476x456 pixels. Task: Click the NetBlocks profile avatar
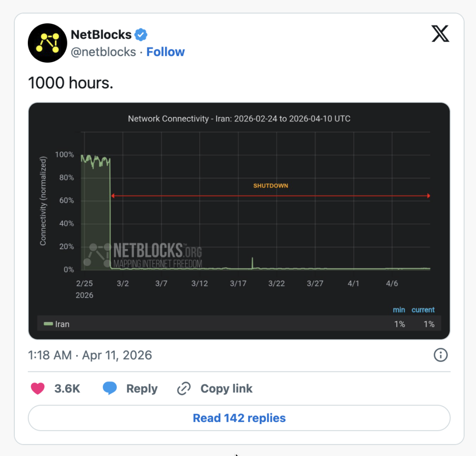coord(48,43)
